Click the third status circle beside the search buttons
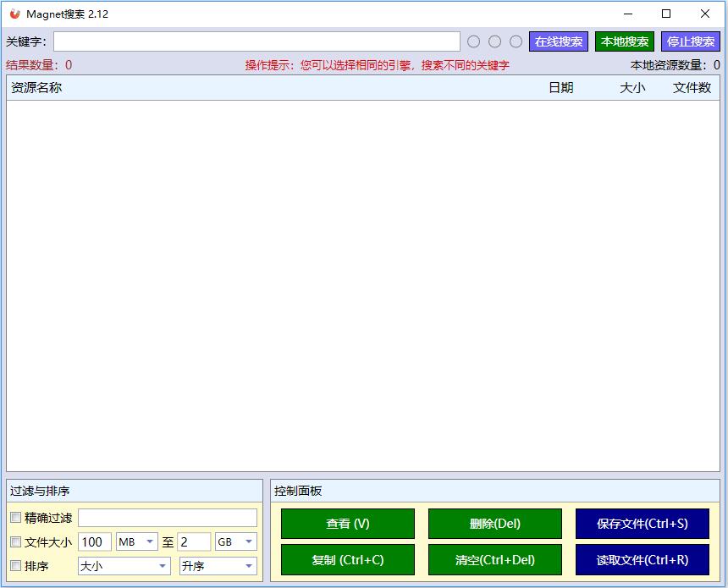 (x=517, y=41)
